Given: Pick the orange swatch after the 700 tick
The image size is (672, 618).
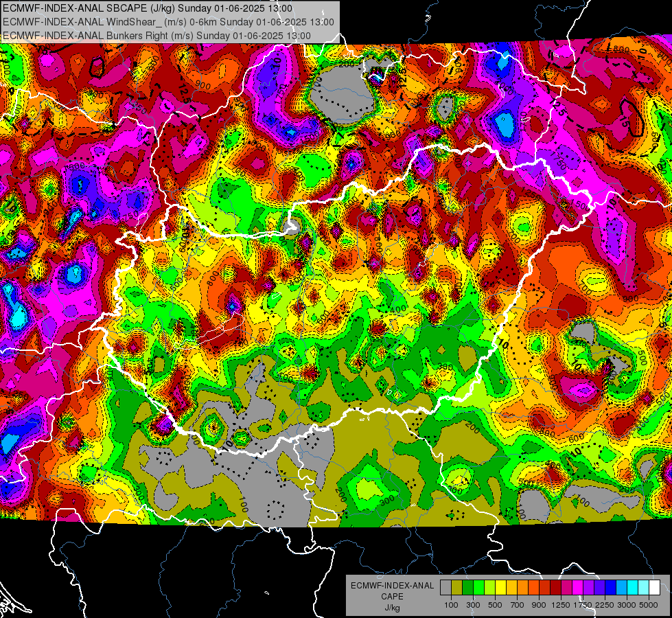Looking at the screenshot, I should coord(522,588).
